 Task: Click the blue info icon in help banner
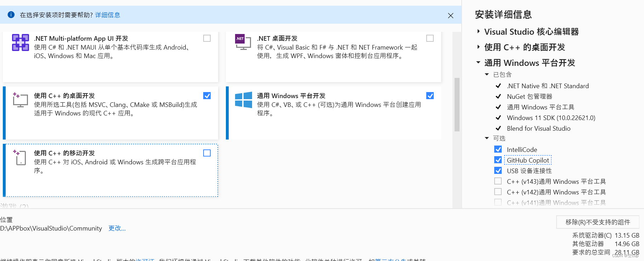point(11,15)
